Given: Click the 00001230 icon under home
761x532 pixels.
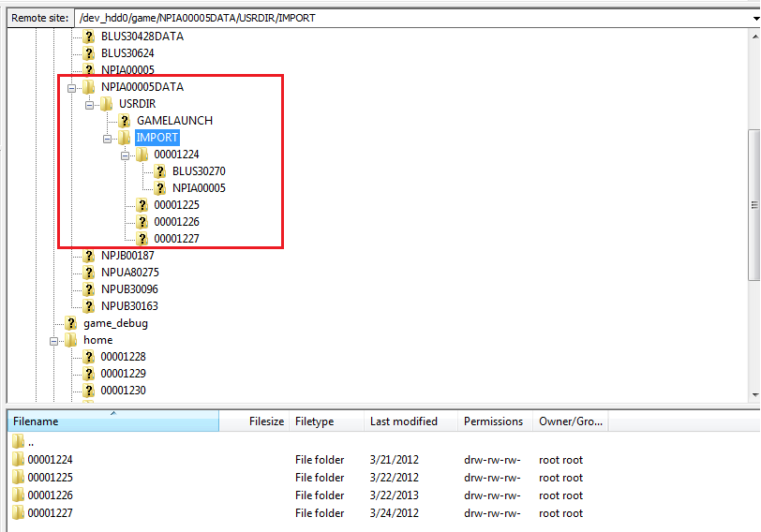Looking at the screenshot, I should click(88, 391).
